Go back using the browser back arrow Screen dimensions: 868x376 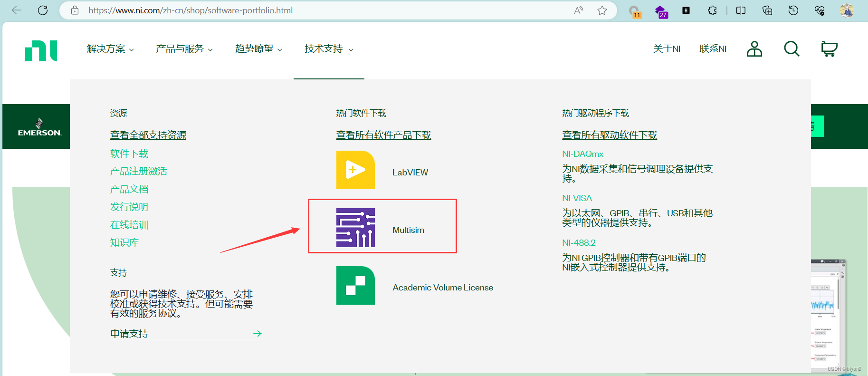pos(17,10)
